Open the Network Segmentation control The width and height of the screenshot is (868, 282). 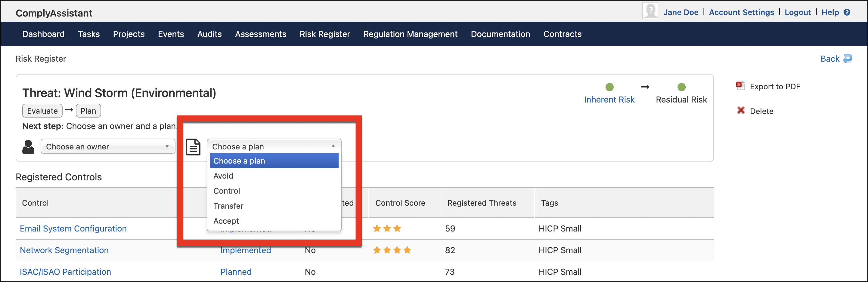click(64, 250)
